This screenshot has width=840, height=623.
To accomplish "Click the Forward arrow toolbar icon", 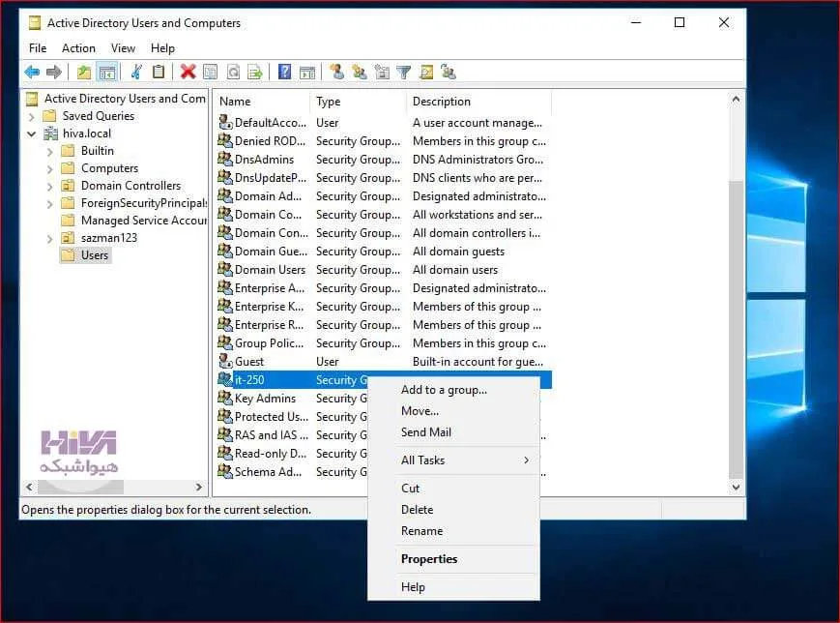I will pyautogui.click(x=53, y=72).
